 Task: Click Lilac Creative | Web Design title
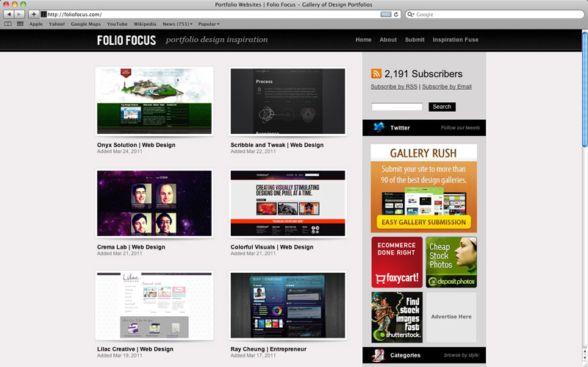tap(135, 349)
